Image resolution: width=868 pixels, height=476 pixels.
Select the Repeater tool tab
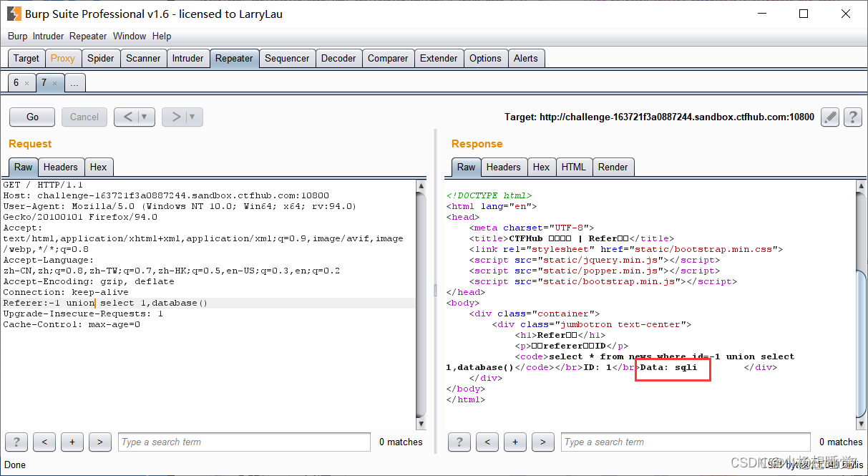coord(234,58)
